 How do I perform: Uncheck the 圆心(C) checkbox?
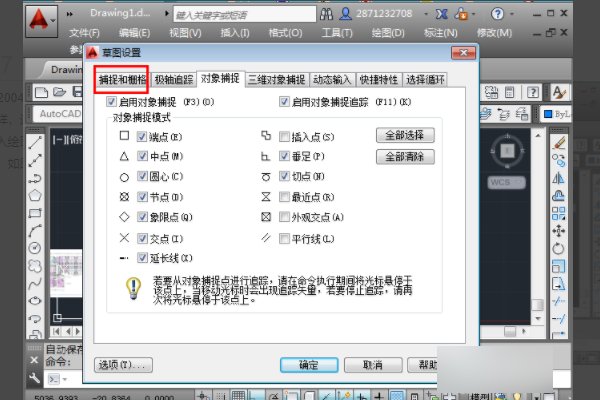pyautogui.click(x=142, y=176)
